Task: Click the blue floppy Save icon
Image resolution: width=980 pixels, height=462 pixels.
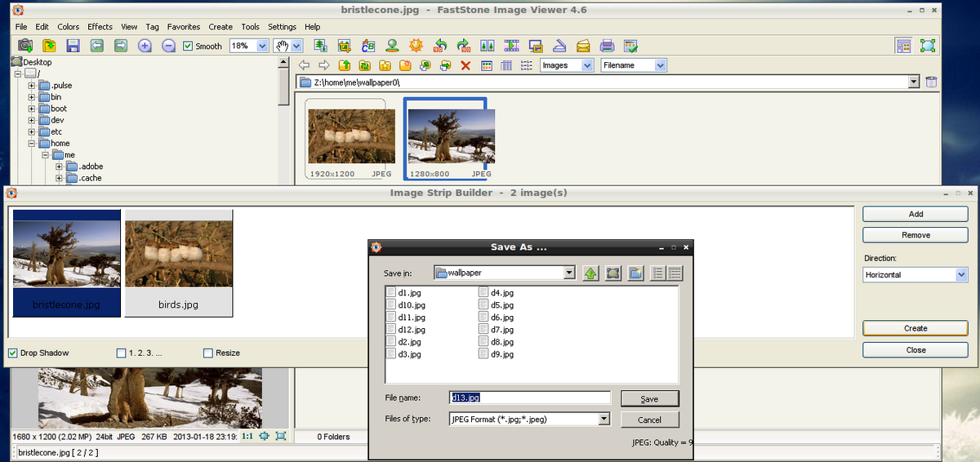Action: [73, 46]
